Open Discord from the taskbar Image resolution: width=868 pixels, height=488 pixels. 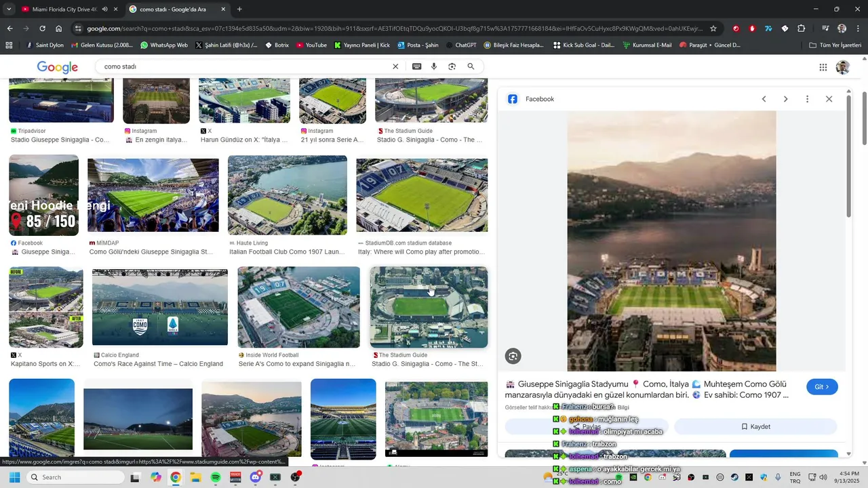click(255, 477)
